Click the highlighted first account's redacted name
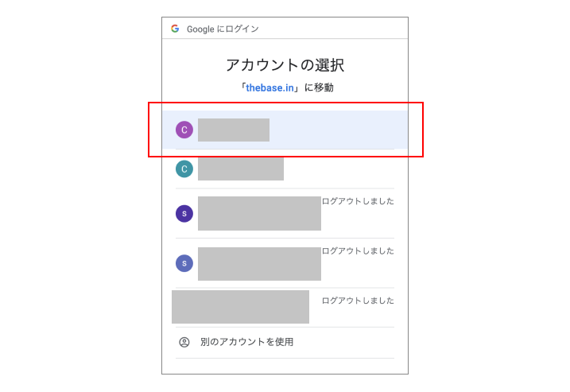The width and height of the screenshot is (570, 392). pos(234,130)
